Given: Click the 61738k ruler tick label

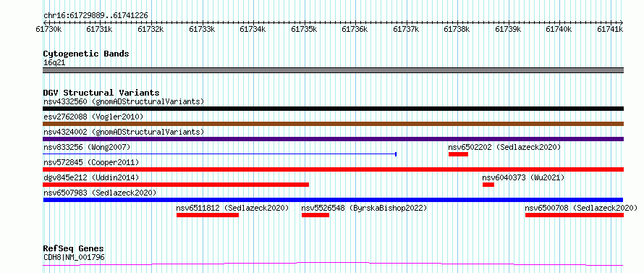Looking at the screenshot, I should 457,29.
